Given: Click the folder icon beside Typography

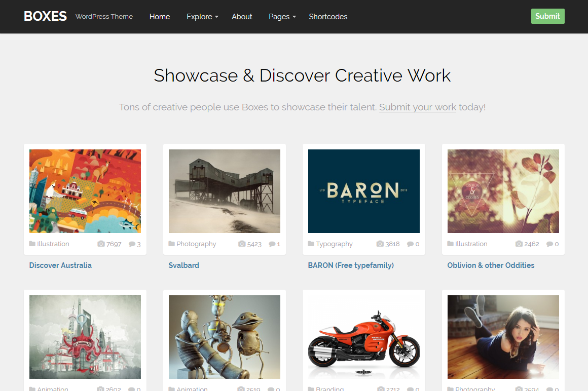Looking at the screenshot, I should point(311,244).
